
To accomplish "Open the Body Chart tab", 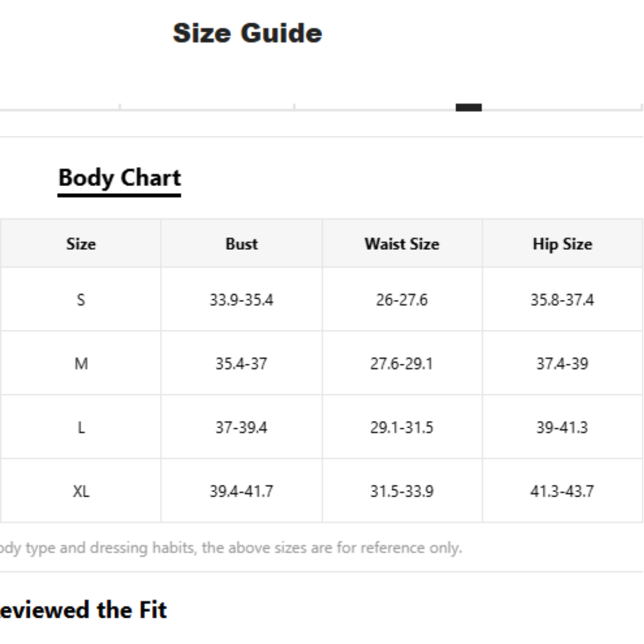I will coord(119,178).
